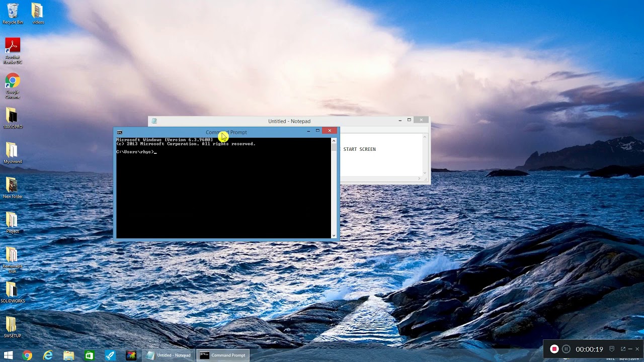Maximize the Command Prompt window
Viewport: 644px width, 362px height.
click(x=317, y=131)
